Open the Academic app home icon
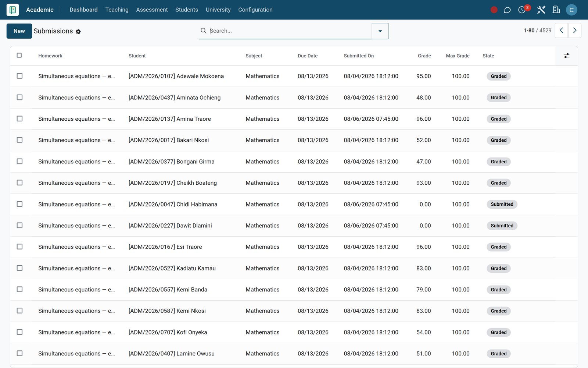The height and width of the screenshot is (368, 588). 12,10
